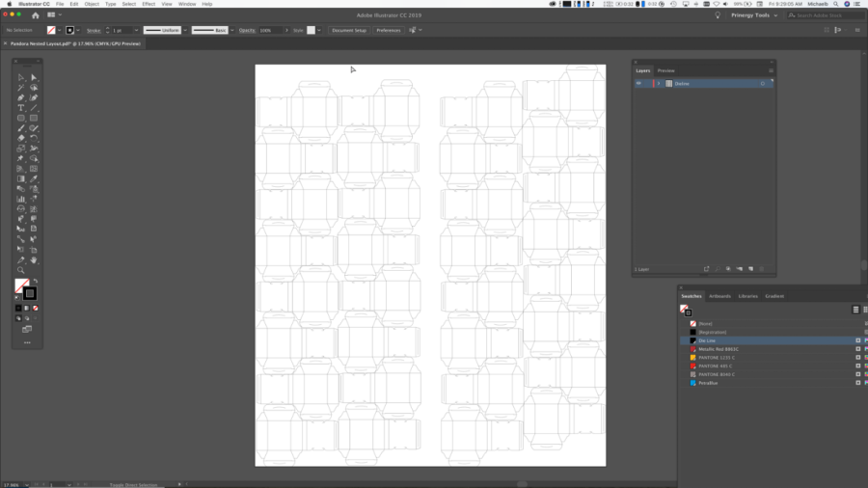This screenshot has width=868, height=488.
Task: Select the Direct Selection tool
Action: [34, 77]
